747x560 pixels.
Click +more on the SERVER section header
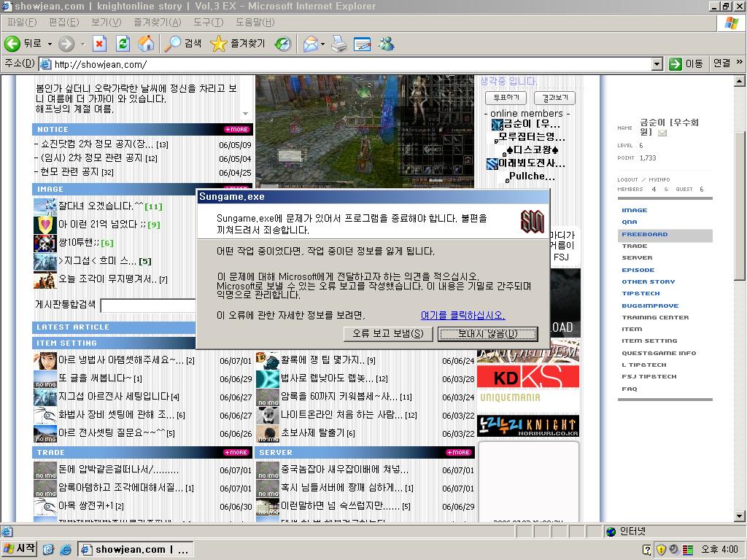point(458,452)
